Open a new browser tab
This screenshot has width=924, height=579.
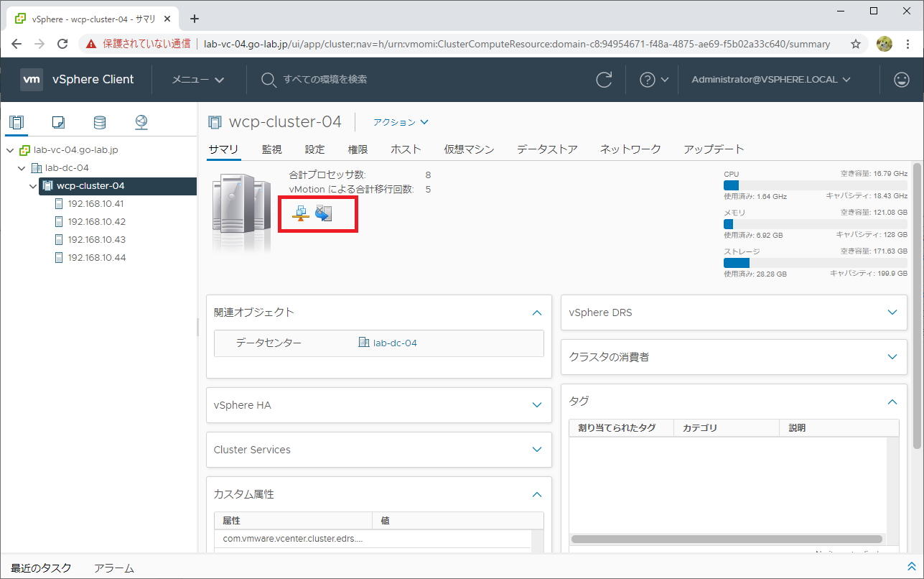click(194, 19)
